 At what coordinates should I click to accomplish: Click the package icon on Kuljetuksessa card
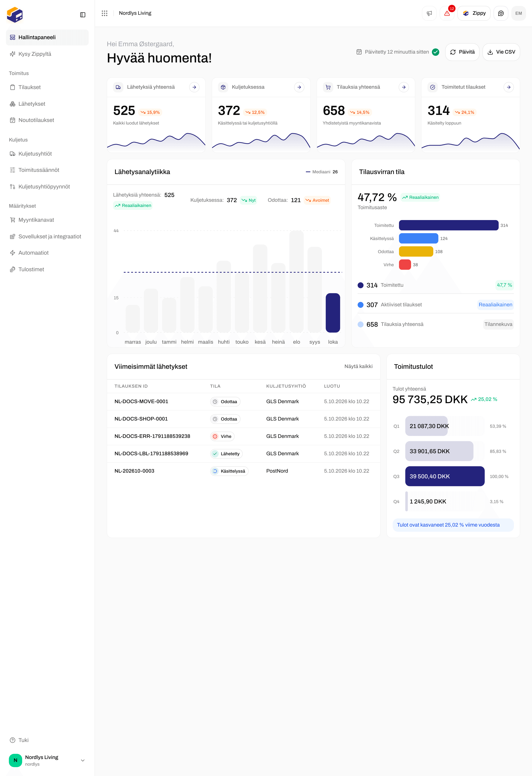click(x=223, y=87)
